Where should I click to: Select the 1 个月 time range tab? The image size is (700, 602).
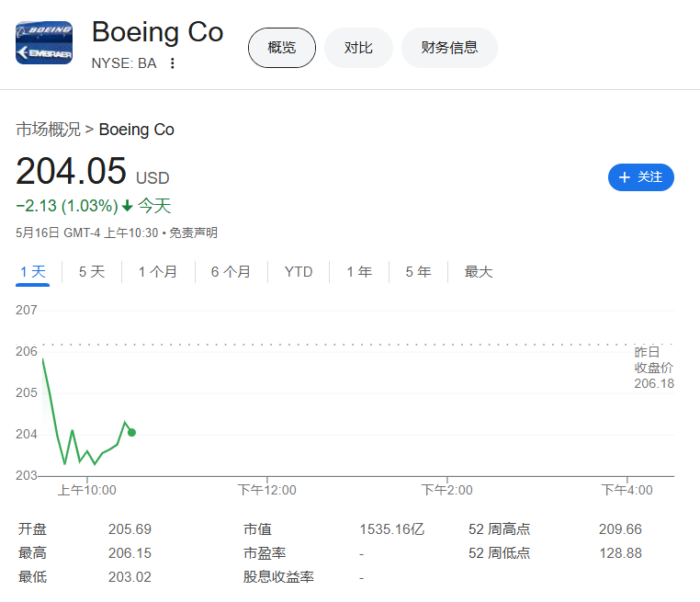[x=158, y=271]
